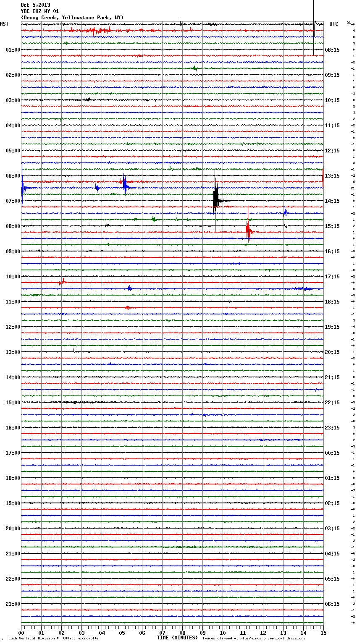Screen dimensions: 357x644
Task: Click minute 15 on the bottom axis
Action: [x=323, y=633]
